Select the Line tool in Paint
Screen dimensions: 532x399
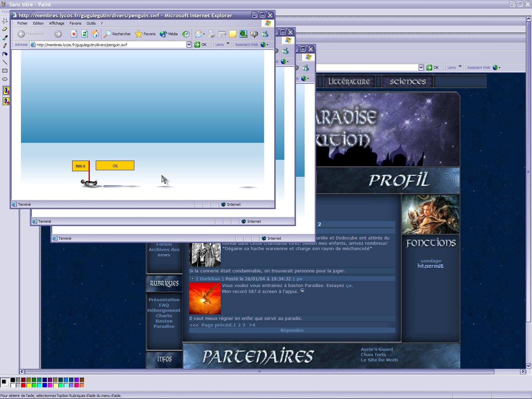(x=5, y=62)
